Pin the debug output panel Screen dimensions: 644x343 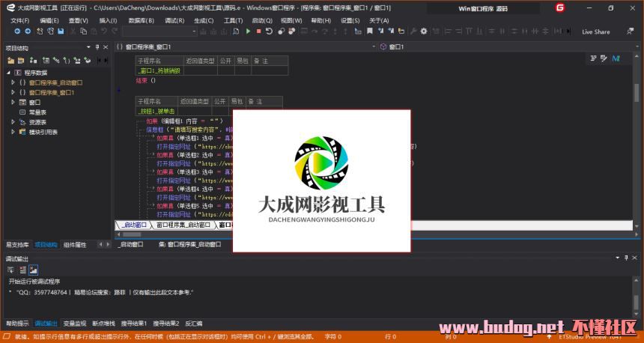(626, 258)
